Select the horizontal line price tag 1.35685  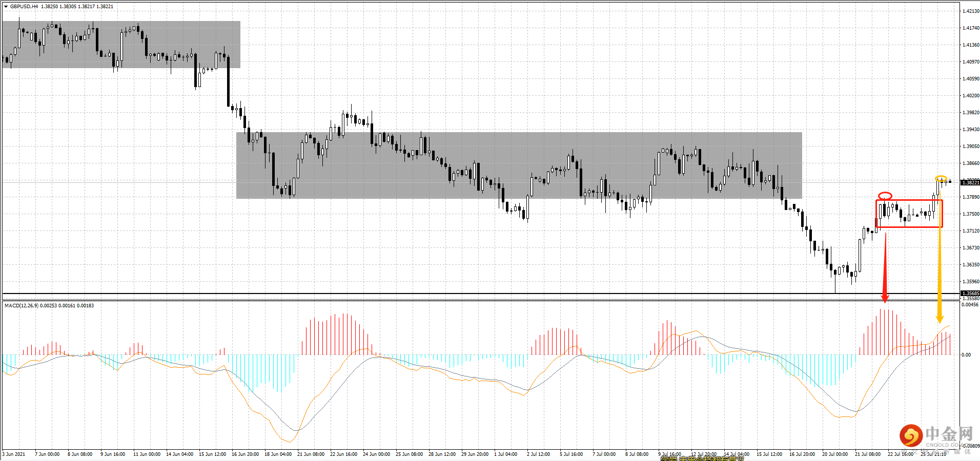pos(970,294)
